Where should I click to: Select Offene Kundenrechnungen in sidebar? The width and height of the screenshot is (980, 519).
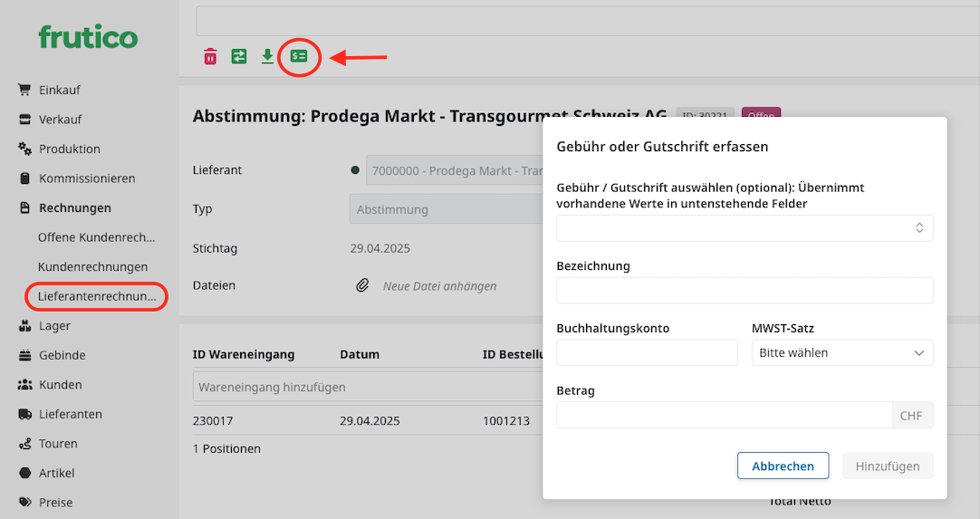[x=96, y=237]
